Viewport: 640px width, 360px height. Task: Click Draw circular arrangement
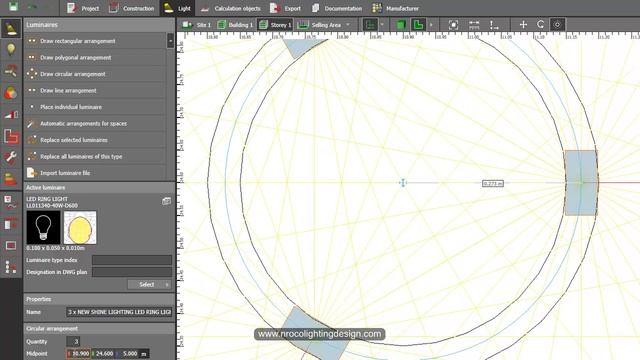pyautogui.click(x=95, y=74)
